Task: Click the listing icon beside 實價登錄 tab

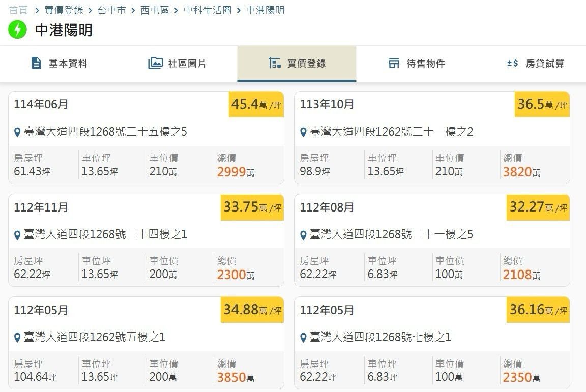Action: (x=275, y=64)
